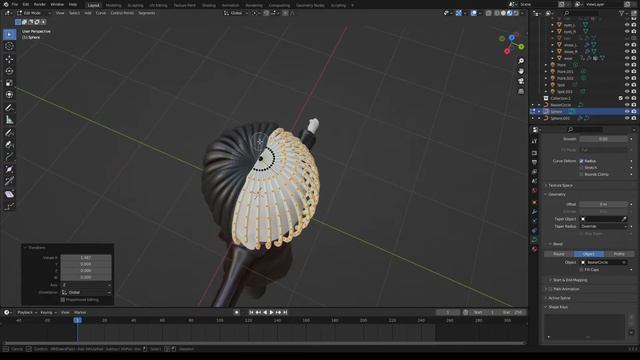Click the Taper Object eyedropper icon
This screenshot has width=640, height=360.
(x=624, y=219)
